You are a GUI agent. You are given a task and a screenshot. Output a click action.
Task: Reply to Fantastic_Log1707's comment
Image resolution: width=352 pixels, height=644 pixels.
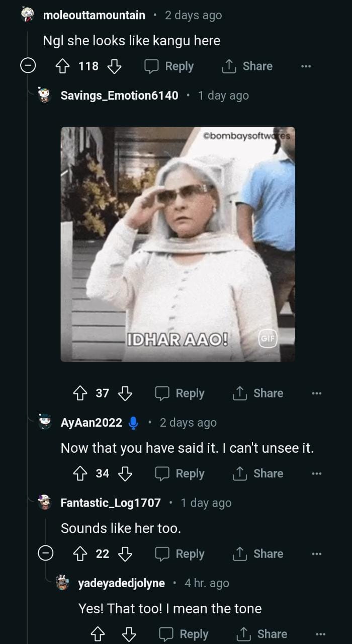pos(180,554)
